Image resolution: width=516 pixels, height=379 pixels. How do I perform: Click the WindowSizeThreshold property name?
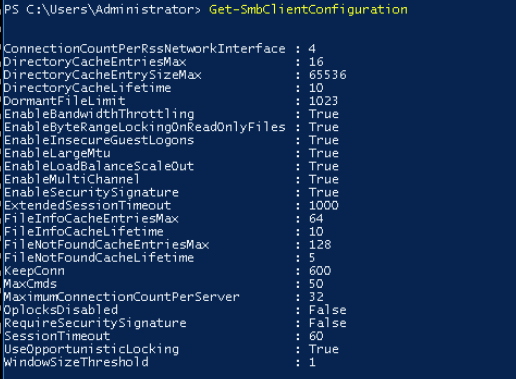pos(76,362)
